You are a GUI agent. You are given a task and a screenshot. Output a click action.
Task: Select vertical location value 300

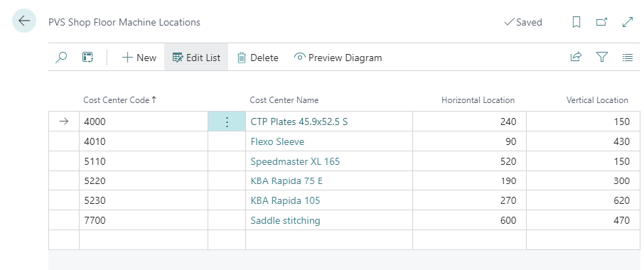pyautogui.click(x=583, y=181)
